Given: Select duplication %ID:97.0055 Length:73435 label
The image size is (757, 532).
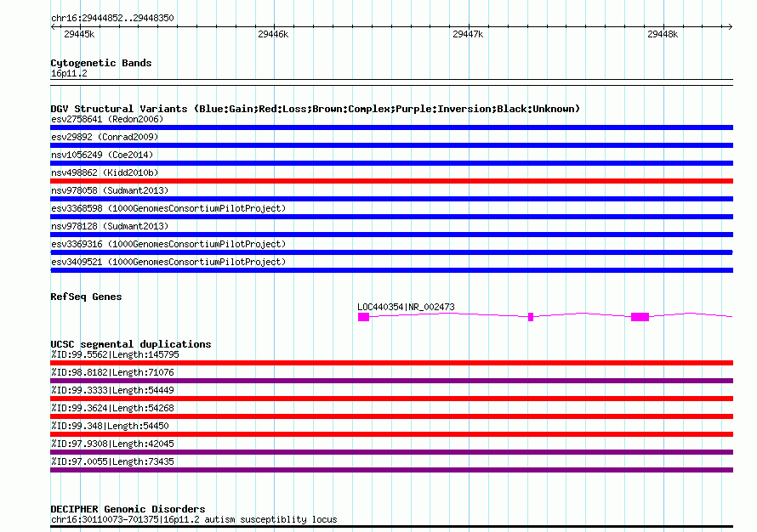Looking at the screenshot, I should [x=112, y=461].
